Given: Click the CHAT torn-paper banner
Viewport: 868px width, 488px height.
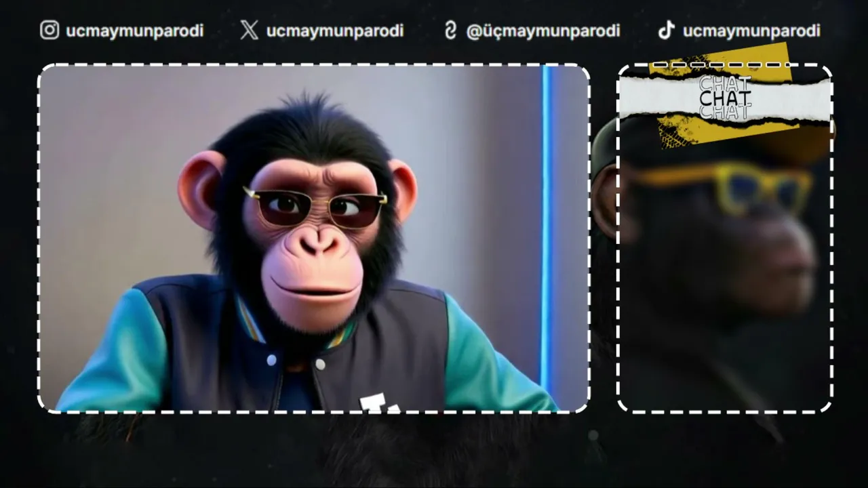Looking at the screenshot, I should [725, 98].
